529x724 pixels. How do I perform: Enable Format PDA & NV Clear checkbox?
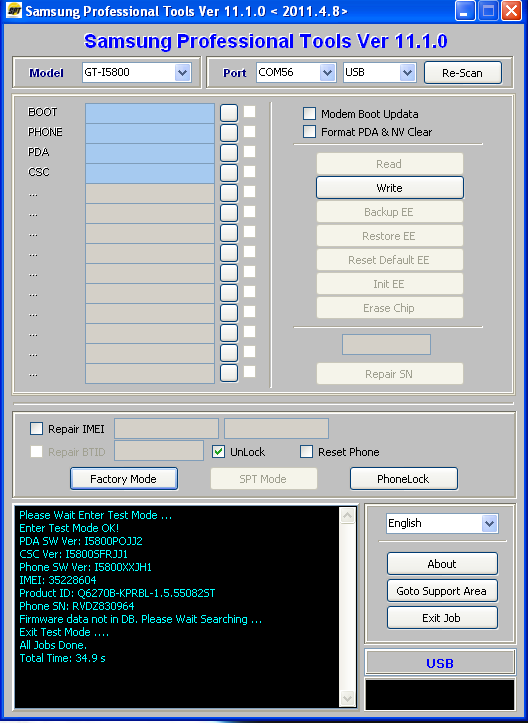pos(309,132)
